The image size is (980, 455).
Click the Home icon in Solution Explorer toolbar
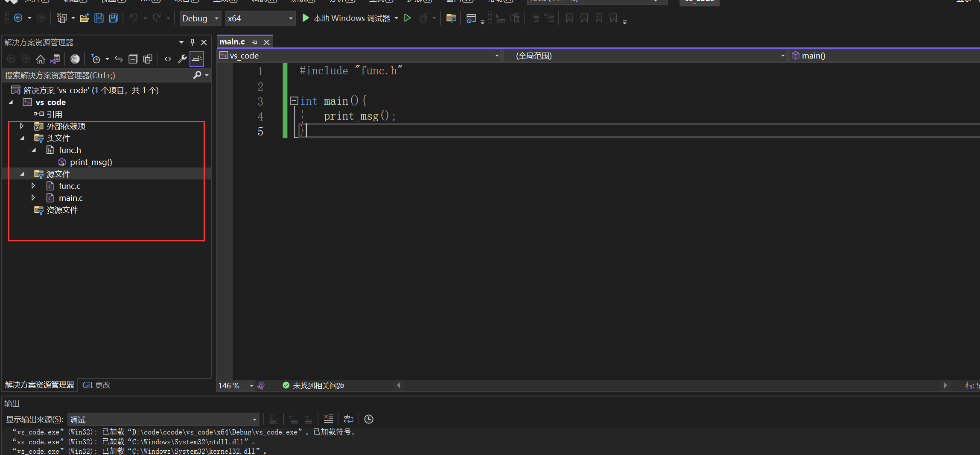41,59
